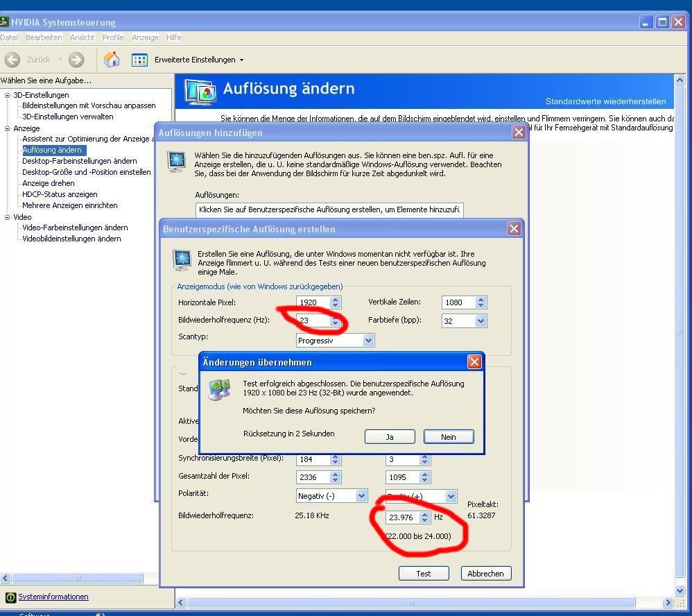Open the back-history arrow next to Zurück
The height and width of the screenshot is (616, 692).
click(60, 60)
